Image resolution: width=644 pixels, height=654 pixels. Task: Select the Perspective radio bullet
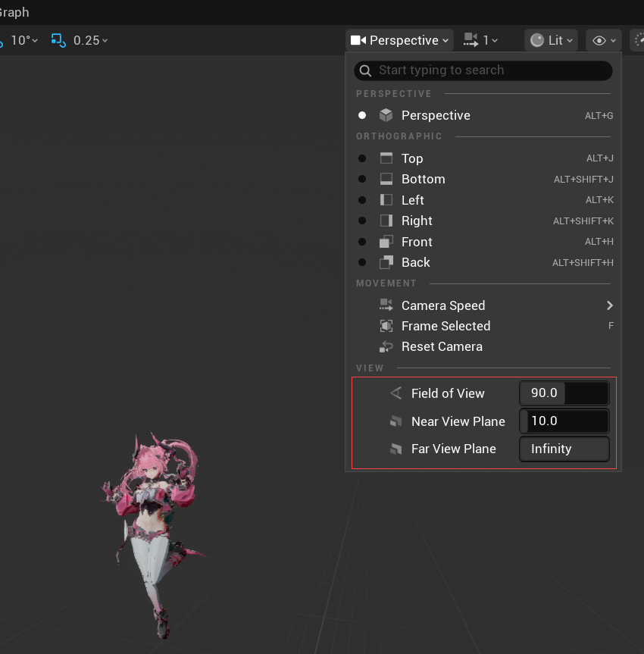(x=362, y=115)
